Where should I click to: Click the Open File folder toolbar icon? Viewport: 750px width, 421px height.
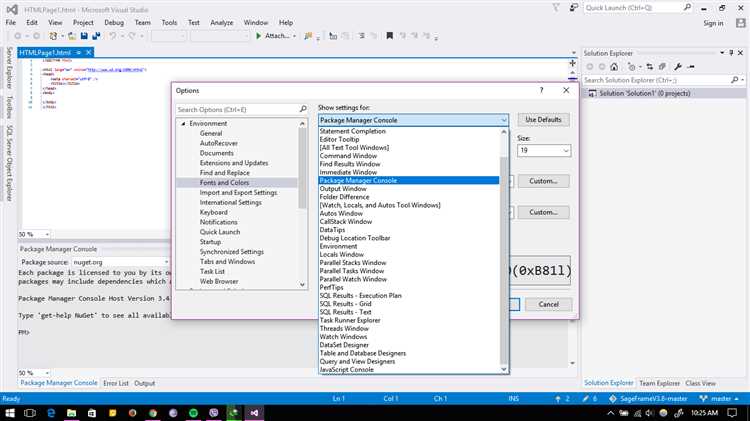[x=72, y=36]
